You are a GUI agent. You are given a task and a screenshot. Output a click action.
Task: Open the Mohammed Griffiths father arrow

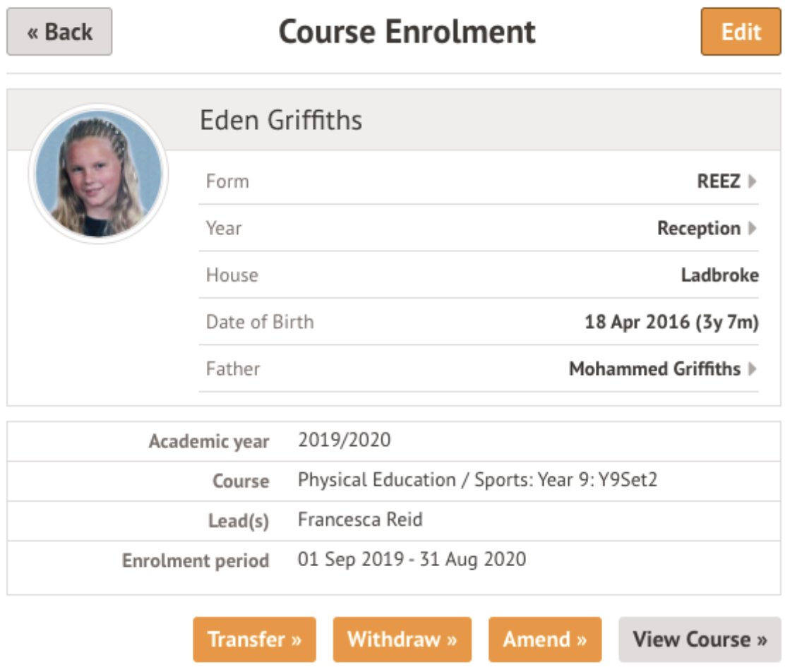[753, 368]
